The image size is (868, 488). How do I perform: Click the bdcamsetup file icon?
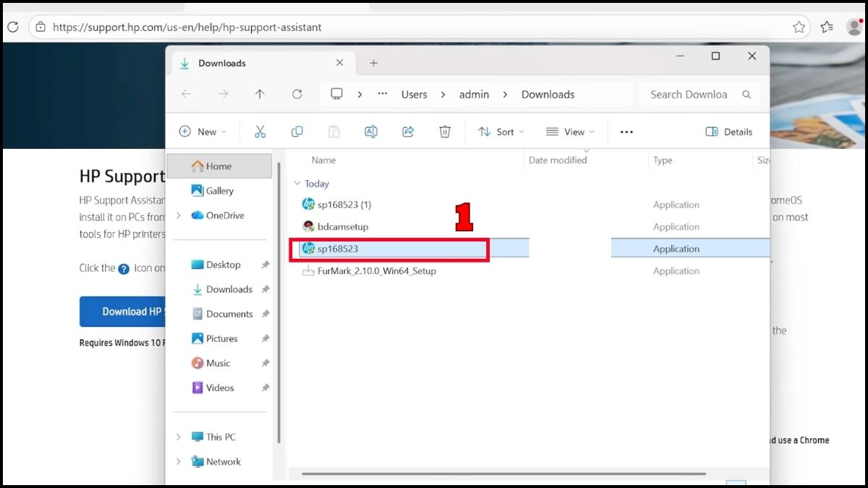pyautogui.click(x=308, y=226)
